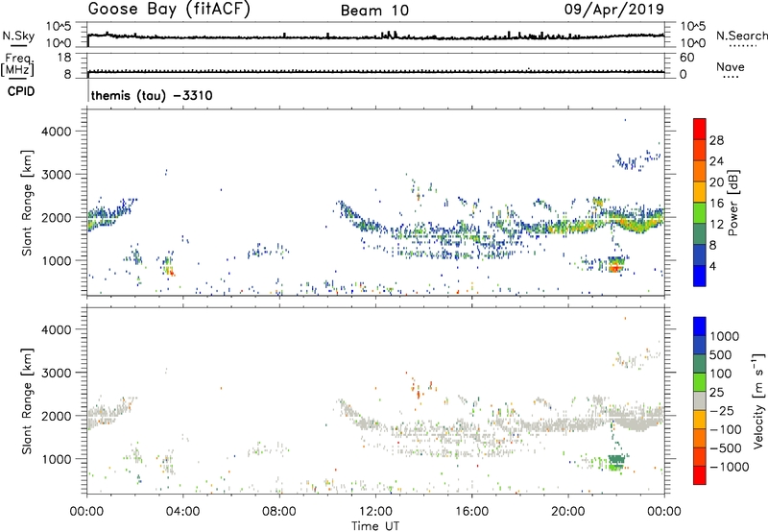Click the 'Freq. [MHz]' label
The image size is (768, 532).
pyautogui.click(x=18, y=64)
